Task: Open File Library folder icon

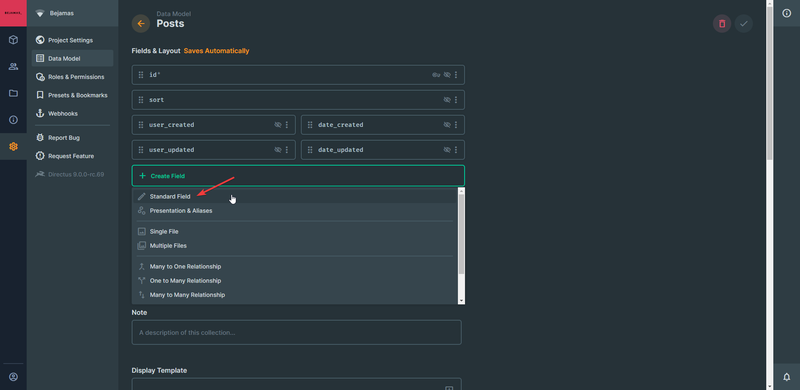Action: 13,93
